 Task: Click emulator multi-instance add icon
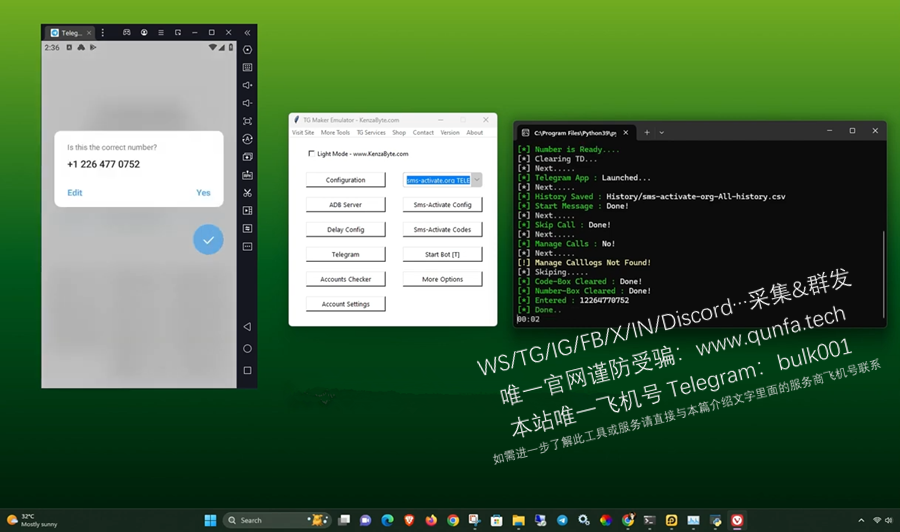(x=247, y=157)
